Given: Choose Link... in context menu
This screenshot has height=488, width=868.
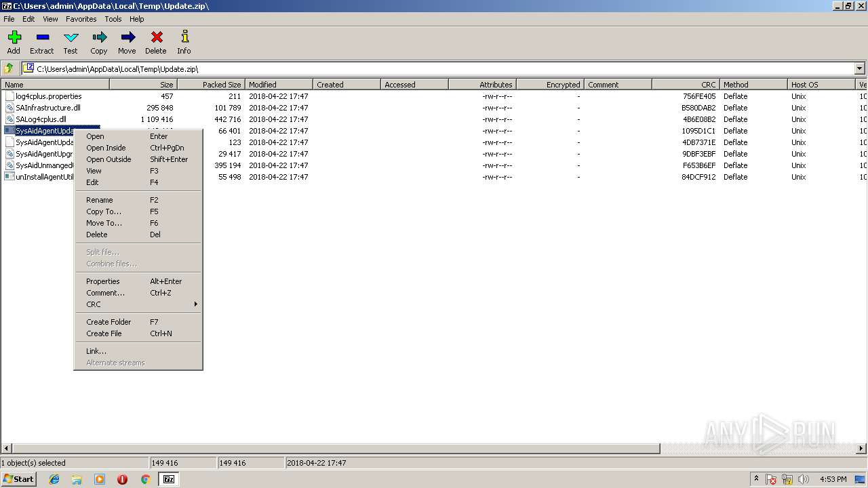Looking at the screenshot, I should click(138, 351).
